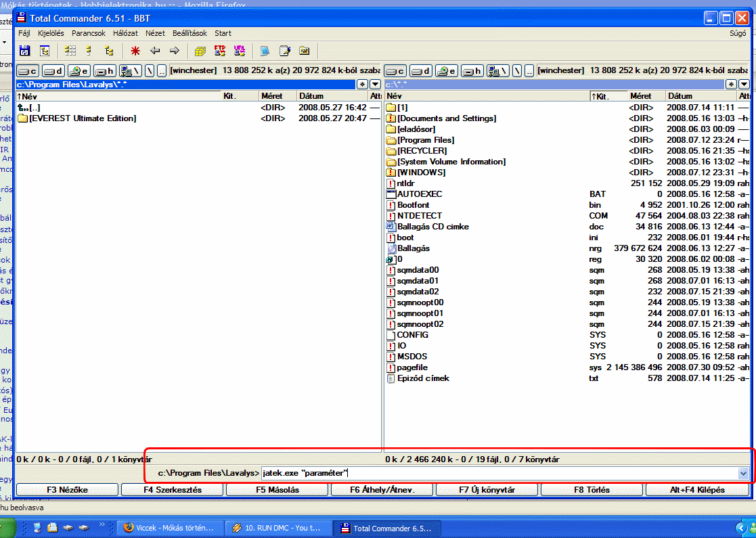Click the F7 Új könyvtár button
Viewport: 756px width, 538px height.
pyautogui.click(x=487, y=490)
